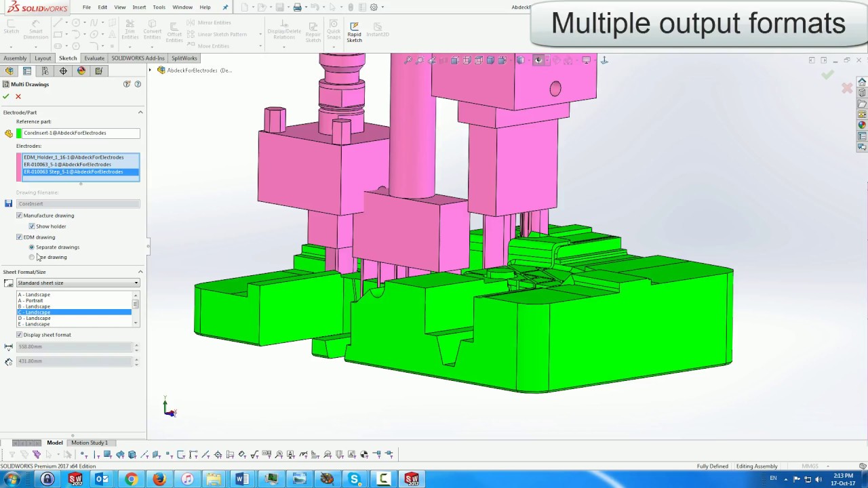Select D - Landscape sheet size
The width and height of the screenshot is (868, 488).
coord(73,319)
